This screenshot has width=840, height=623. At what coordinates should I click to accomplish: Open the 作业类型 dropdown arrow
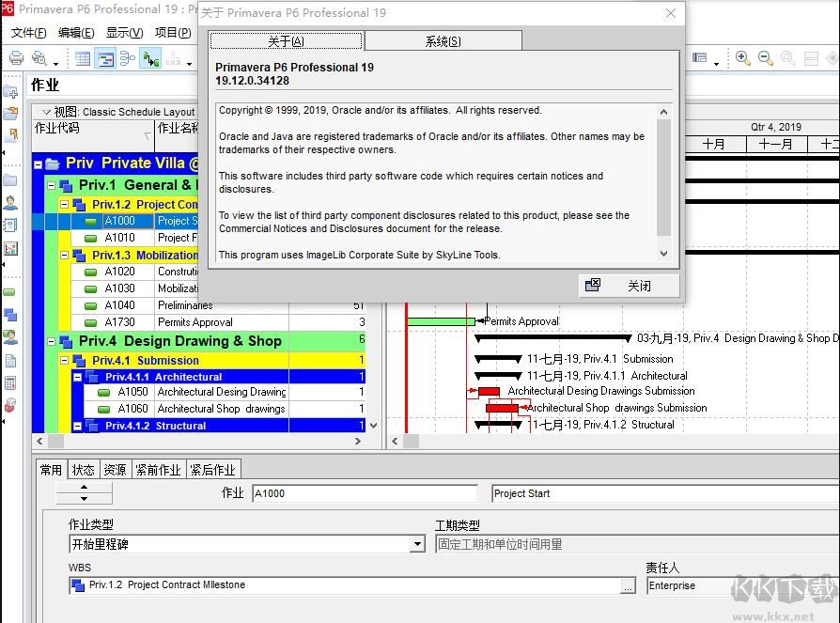click(417, 544)
